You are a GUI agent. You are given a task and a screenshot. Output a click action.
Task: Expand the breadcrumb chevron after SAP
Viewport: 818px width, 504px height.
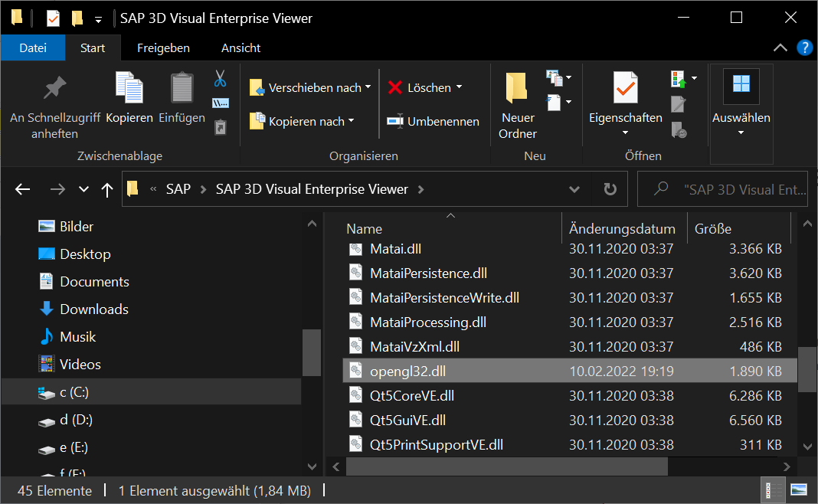[x=204, y=189]
